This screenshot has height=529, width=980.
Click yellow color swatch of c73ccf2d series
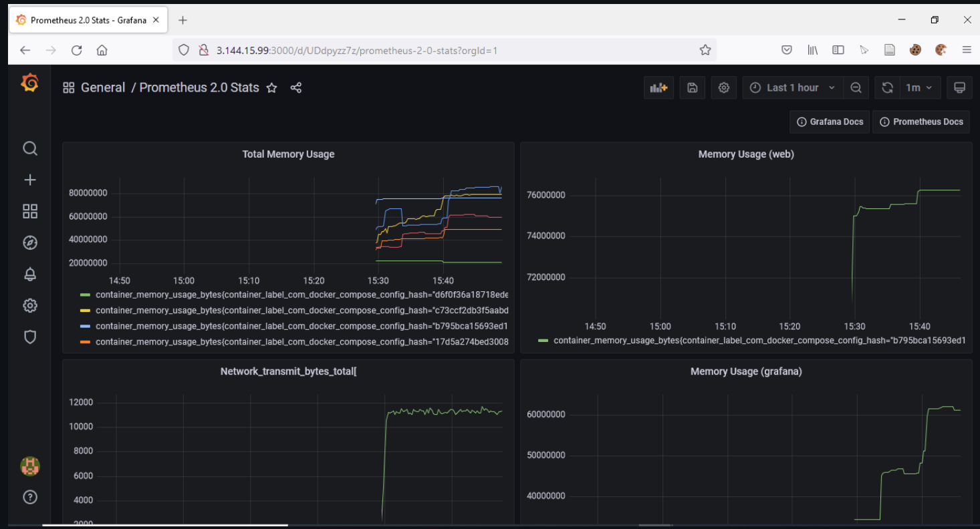coord(85,311)
